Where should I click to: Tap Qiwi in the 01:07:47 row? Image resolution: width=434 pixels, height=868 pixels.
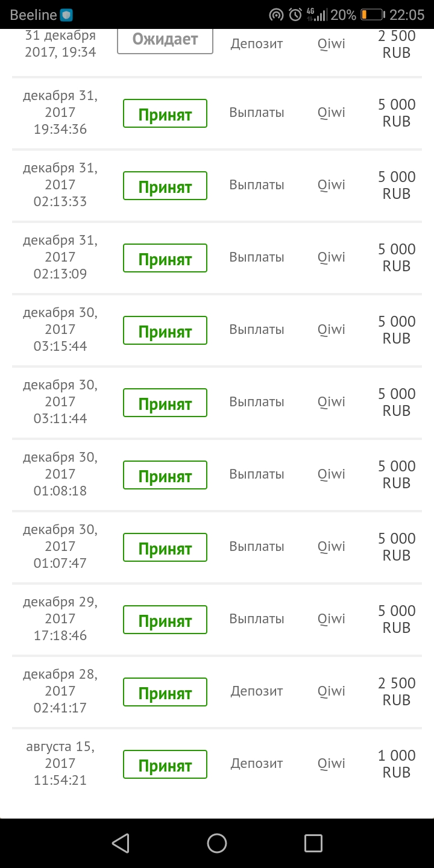pos(332,546)
